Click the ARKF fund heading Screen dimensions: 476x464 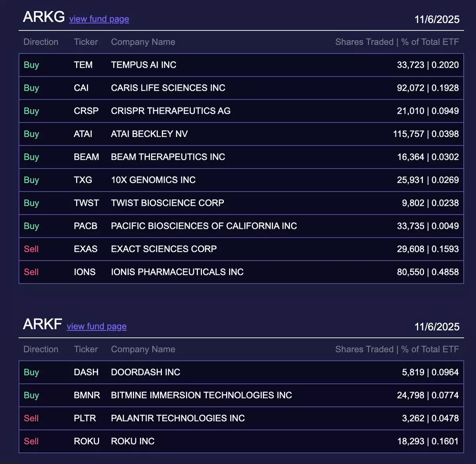point(42,324)
